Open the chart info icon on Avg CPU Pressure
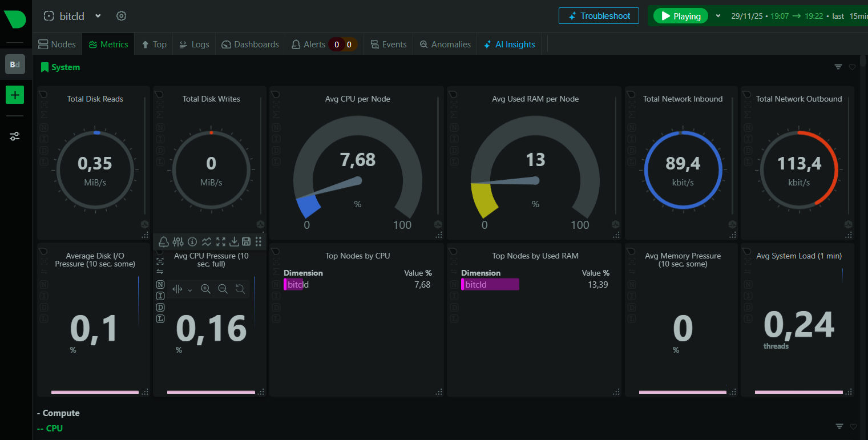This screenshot has width=868, height=440. 192,241
